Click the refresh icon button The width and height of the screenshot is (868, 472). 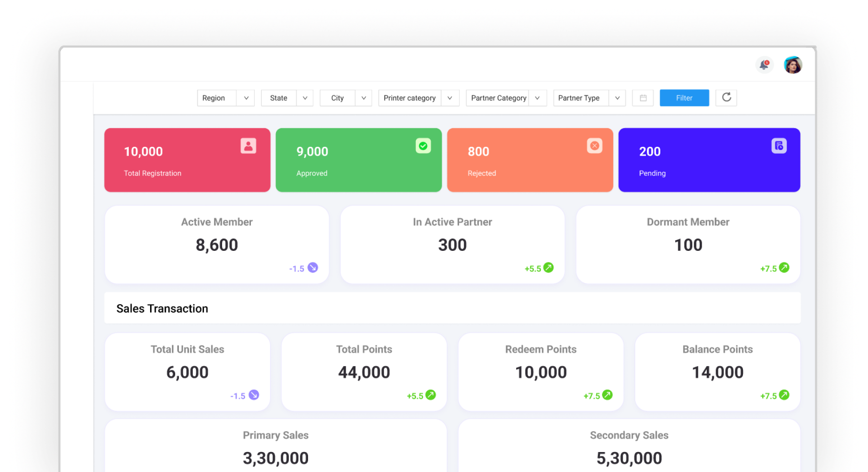click(726, 98)
